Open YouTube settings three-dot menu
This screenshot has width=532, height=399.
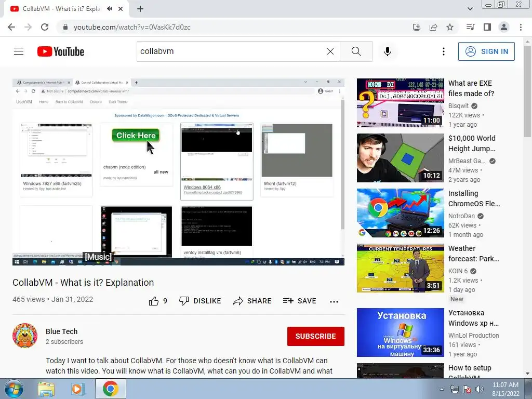point(443,51)
